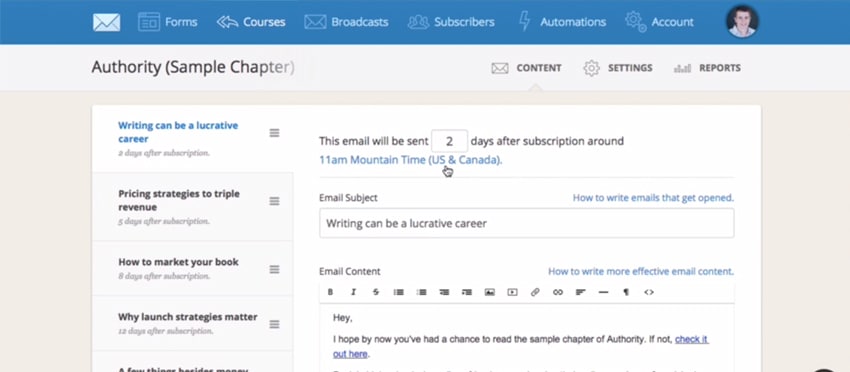This screenshot has height=372, width=850.
Task: Click the Email Subject input field
Action: point(526,223)
